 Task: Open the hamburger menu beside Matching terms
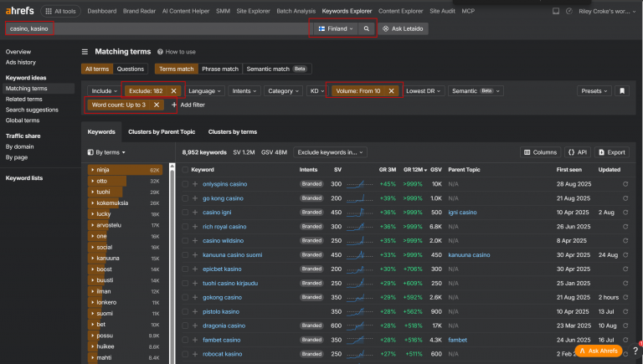point(85,52)
